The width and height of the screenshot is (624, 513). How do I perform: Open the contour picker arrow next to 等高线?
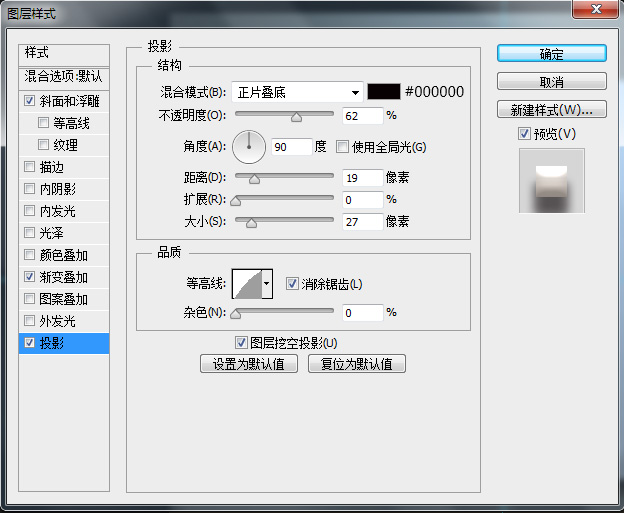[267, 284]
